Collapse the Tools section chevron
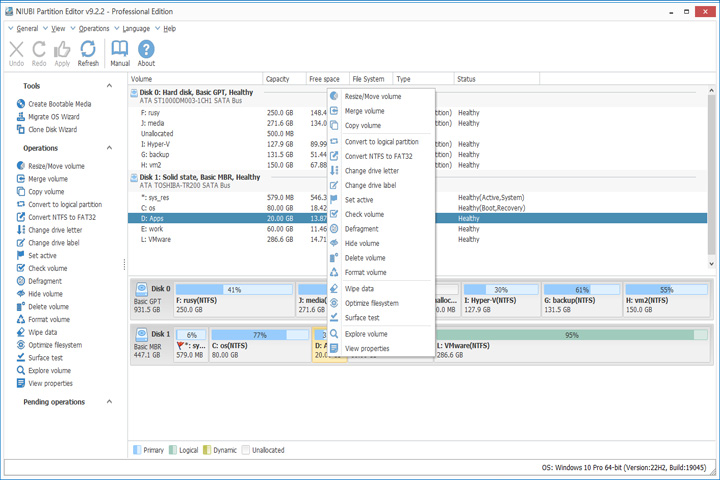This screenshot has height=480, width=720. [x=109, y=86]
